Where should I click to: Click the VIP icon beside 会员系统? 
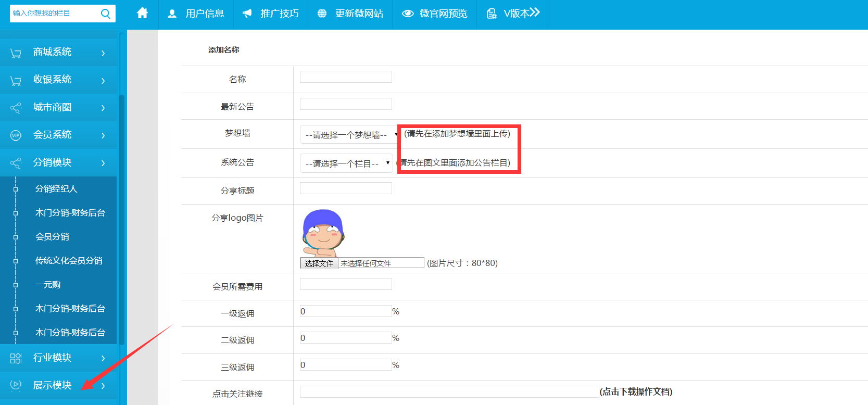(16, 135)
